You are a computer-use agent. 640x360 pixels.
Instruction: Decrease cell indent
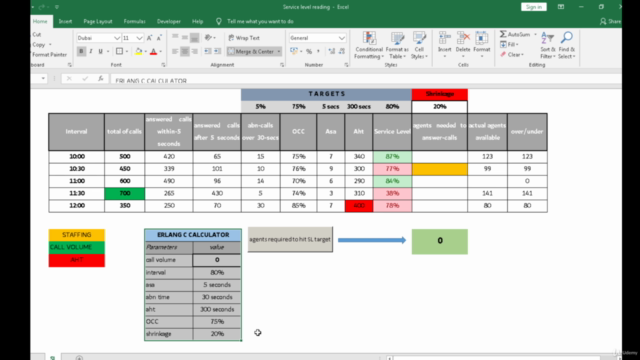coord(208,51)
